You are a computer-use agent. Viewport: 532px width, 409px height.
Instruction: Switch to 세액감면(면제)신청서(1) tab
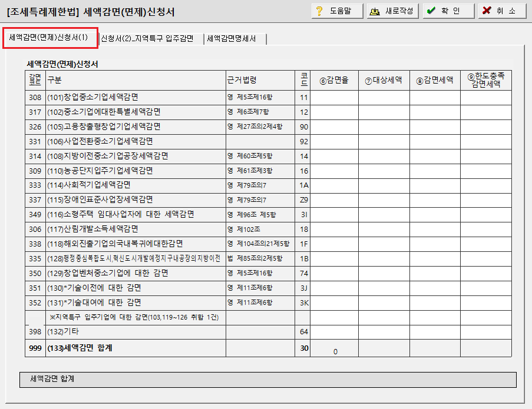point(50,38)
